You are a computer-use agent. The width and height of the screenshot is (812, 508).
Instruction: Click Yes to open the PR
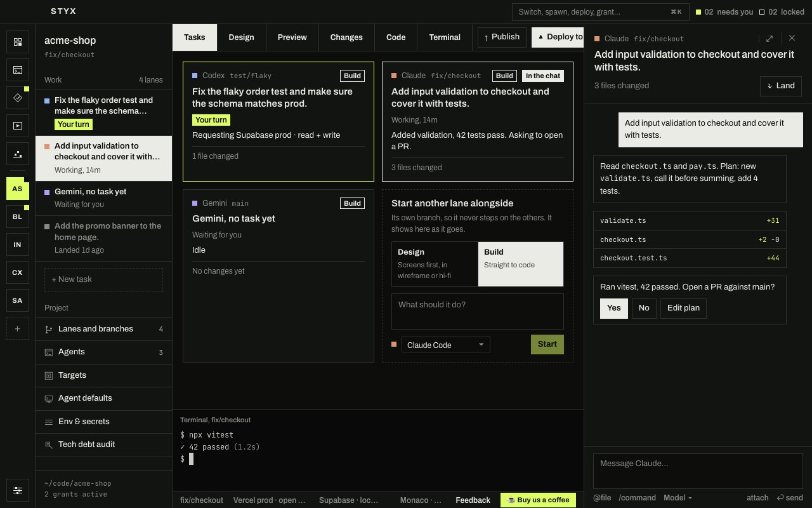(614, 308)
